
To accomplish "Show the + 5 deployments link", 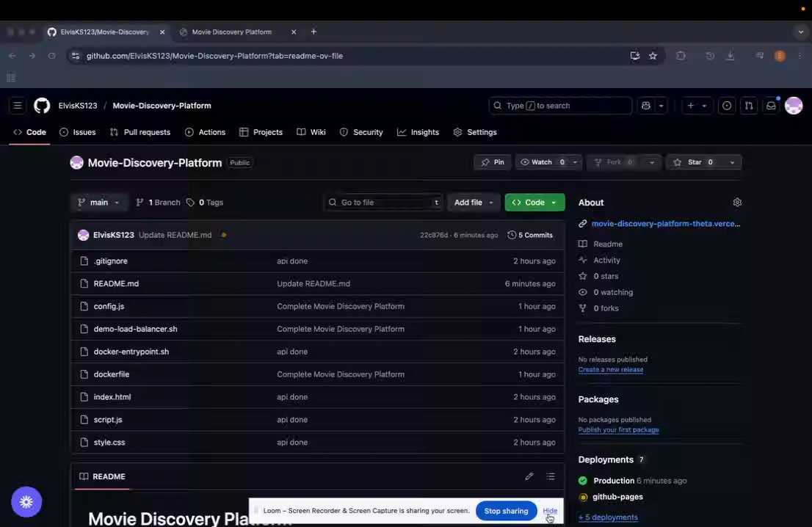I will [608, 517].
